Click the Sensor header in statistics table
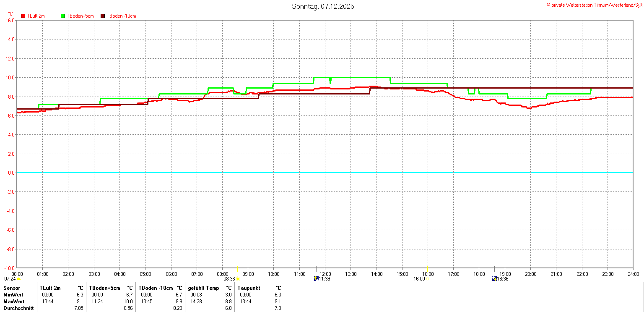 click(12, 288)
